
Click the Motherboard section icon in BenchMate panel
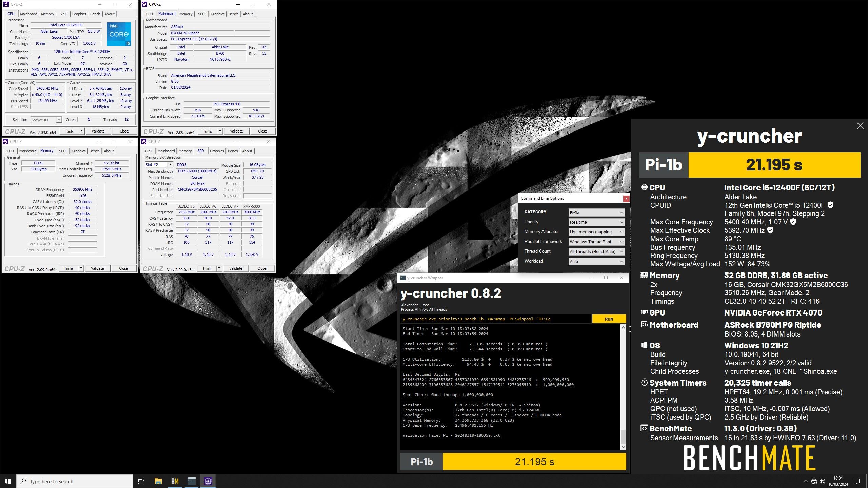(x=644, y=325)
